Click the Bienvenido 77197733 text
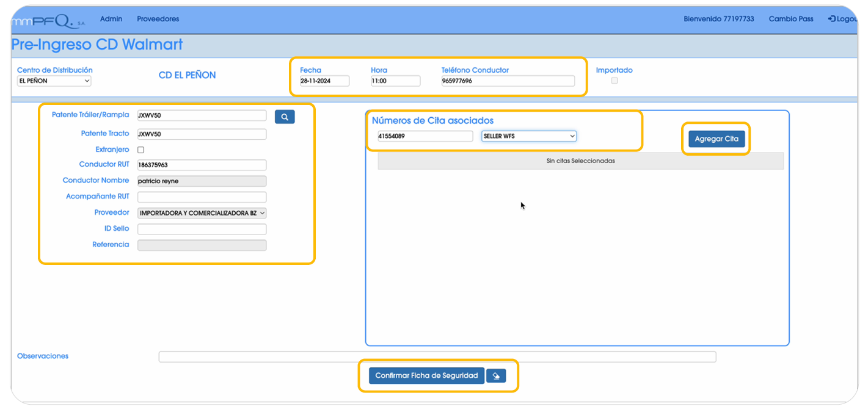Viewport: 868px width, 409px height. point(719,19)
